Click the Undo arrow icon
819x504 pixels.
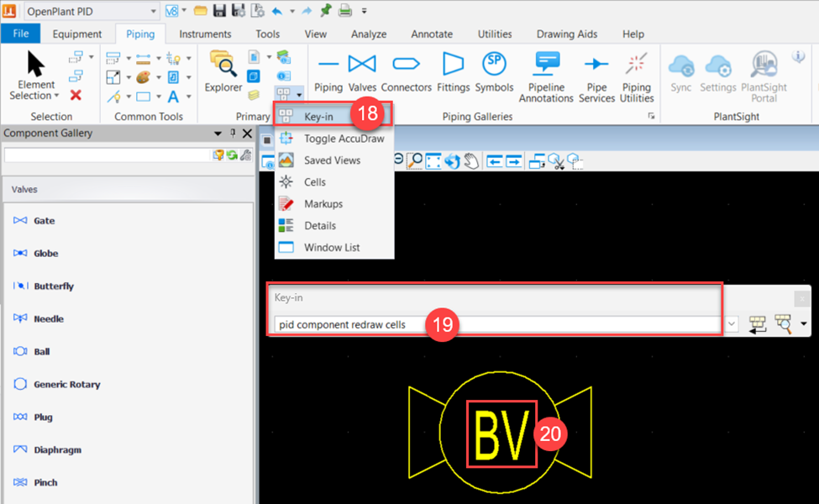pyautogui.click(x=277, y=10)
